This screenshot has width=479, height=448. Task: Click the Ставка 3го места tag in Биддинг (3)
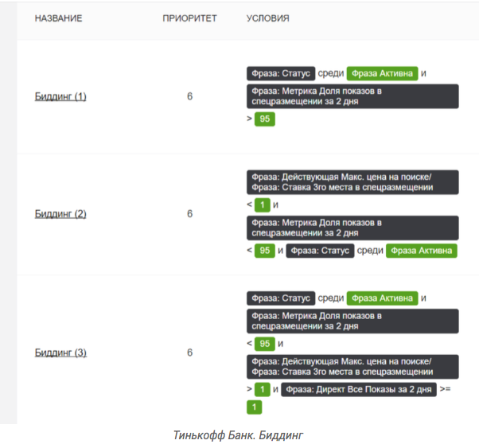(352, 367)
